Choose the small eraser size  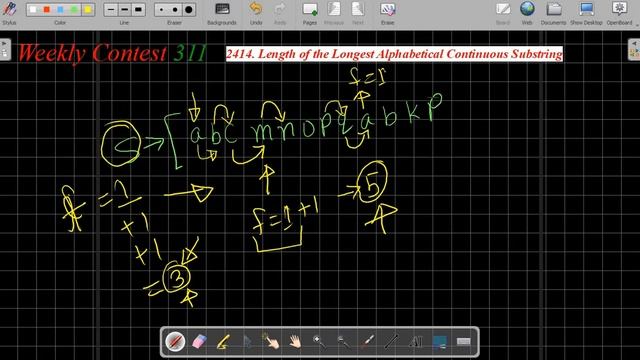(x=162, y=9)
